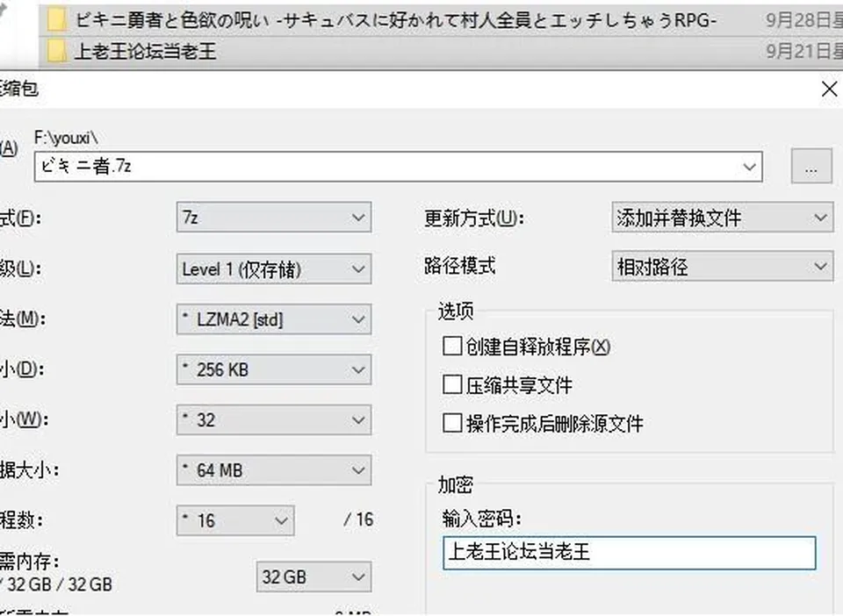
Task: Open the dictionary size dropdown showing 256 KB
Action: click(274, 369)
